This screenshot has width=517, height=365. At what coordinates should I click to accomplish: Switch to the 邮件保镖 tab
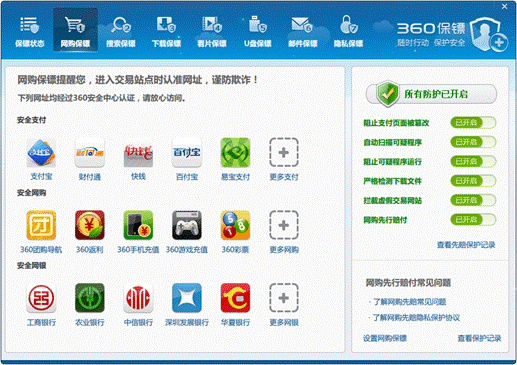(x=303, y=31)
